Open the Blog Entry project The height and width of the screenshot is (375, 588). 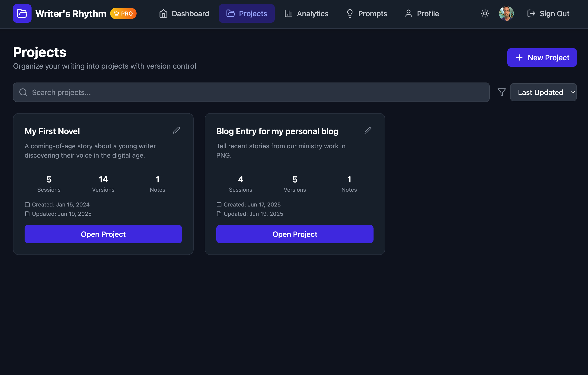click(295, 234)
